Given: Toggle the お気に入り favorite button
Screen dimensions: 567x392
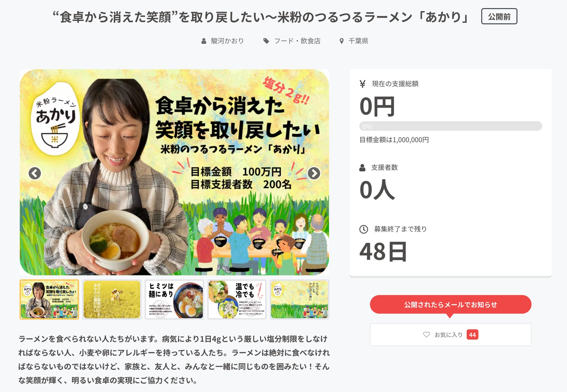Looking at the screenshot, I should coord(450,334).
